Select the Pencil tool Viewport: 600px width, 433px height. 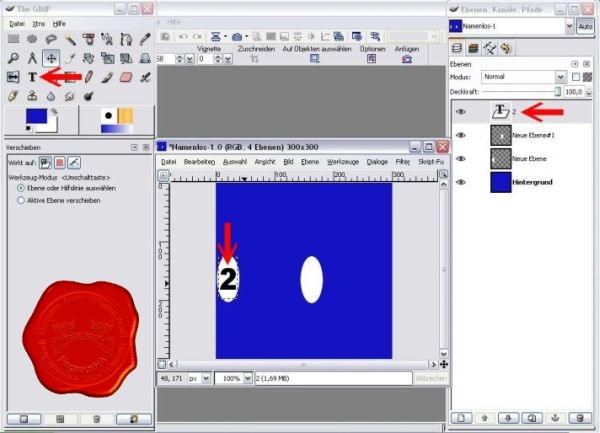click(x=88, y=77)
